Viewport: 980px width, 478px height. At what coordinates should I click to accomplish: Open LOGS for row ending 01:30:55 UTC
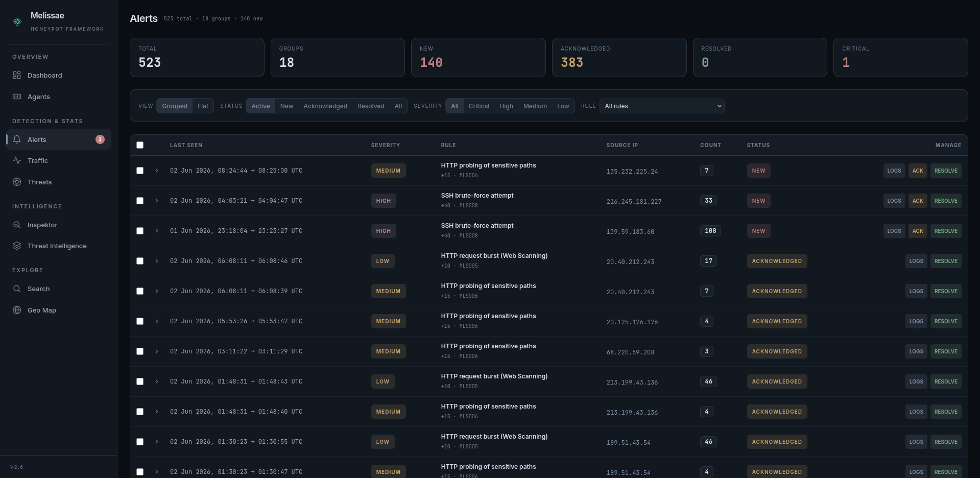point(916,442)
